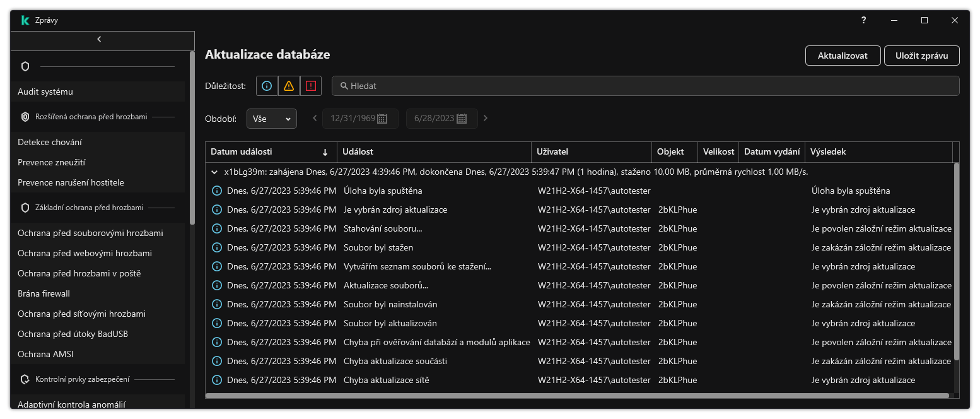Click the sort arrow in Datum události column

pos(325,152)
